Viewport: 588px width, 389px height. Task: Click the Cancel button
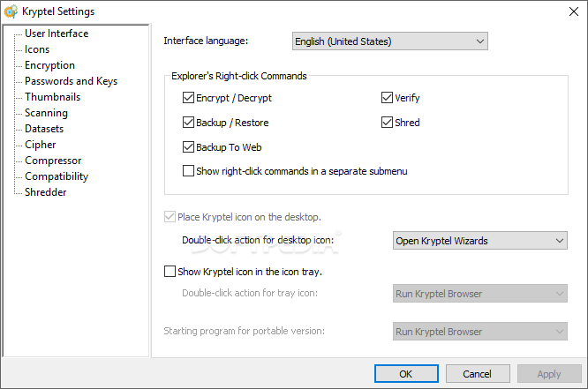pyautogui.click(x=478, y=374)
